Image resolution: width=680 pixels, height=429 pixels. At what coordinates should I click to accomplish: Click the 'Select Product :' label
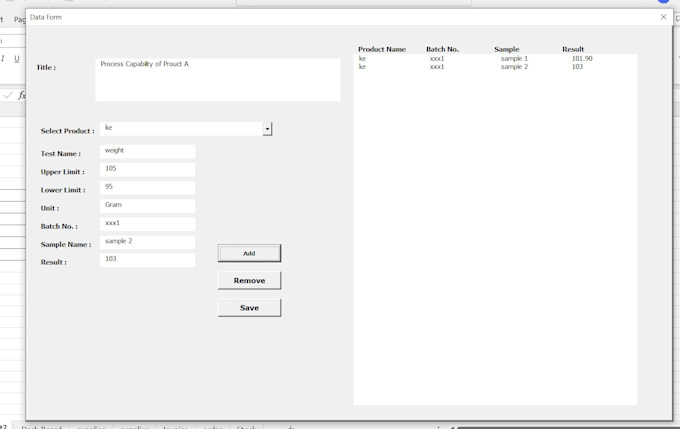pyautogui.click(x=68, y=131)
